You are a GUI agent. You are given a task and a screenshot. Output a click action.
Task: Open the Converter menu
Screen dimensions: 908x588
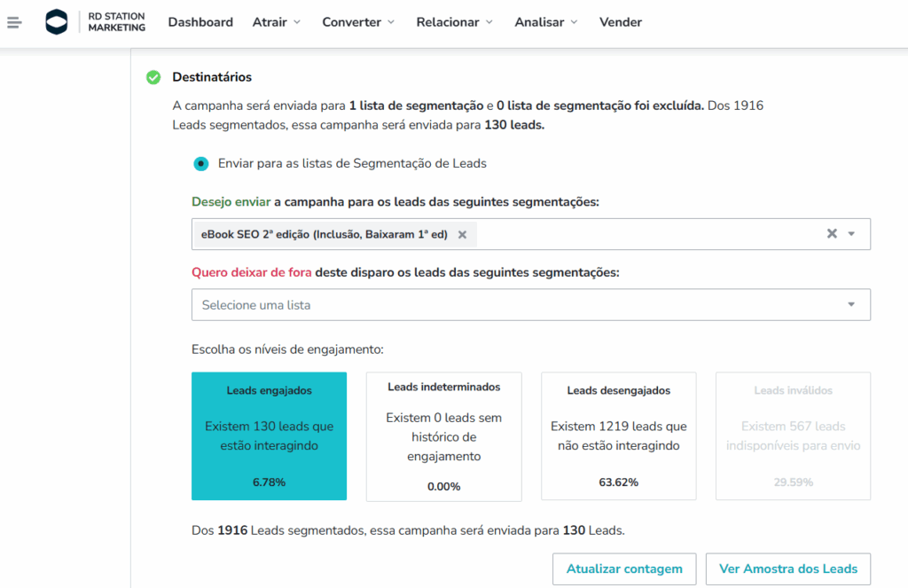click(x=358, y=22)
